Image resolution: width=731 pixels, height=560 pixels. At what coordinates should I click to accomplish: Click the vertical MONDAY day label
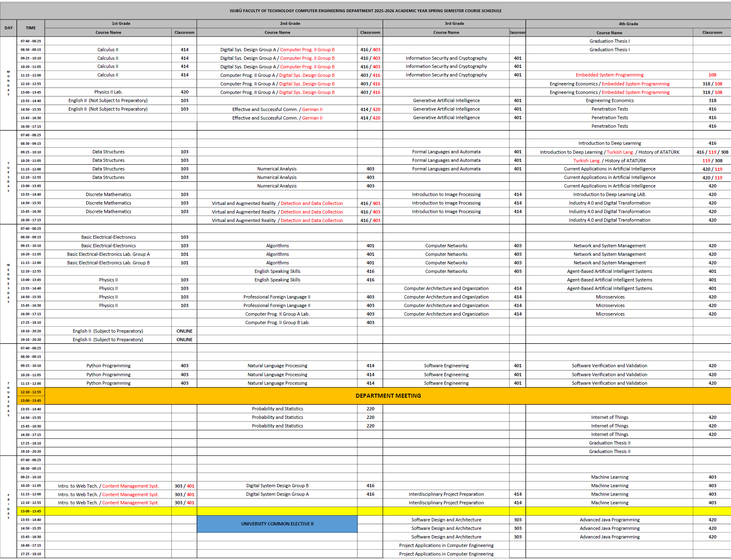coord(9,83)
